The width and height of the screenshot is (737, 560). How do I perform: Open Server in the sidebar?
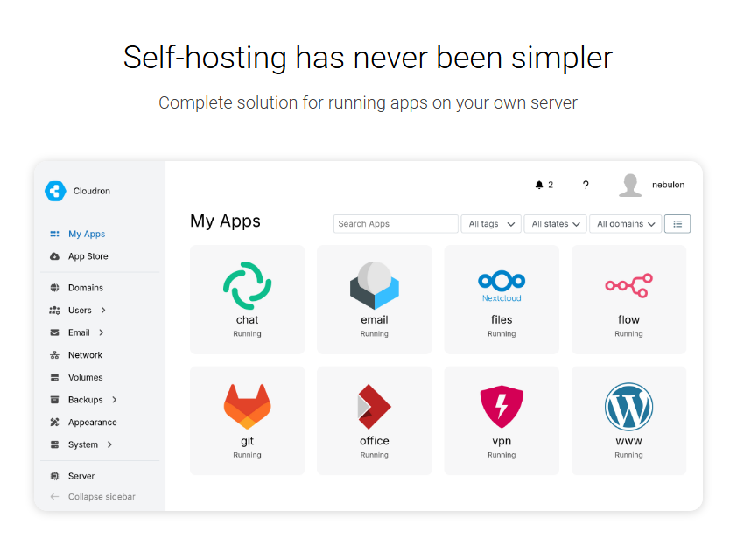pyautogui.click(x=81, y=476)
